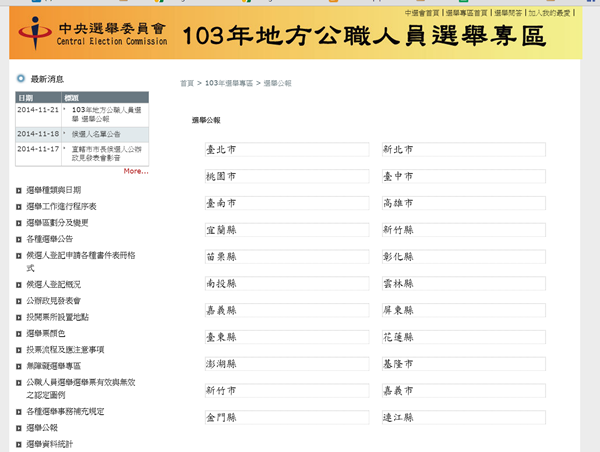The width and height of the screenshot is (600, 452).
Task: Open the 臺北市 election bulletin entry
Action: [283, 150]
